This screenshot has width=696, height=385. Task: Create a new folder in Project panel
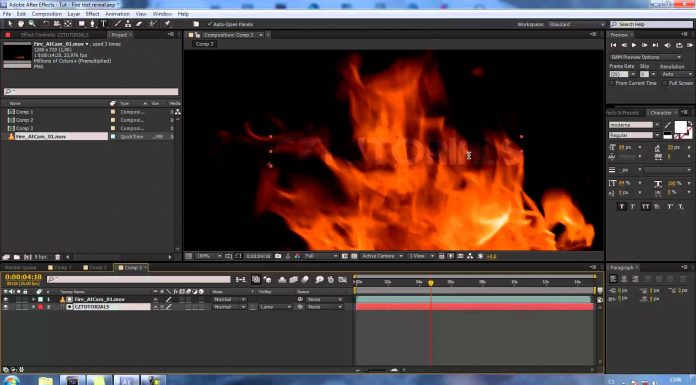click(x=17, y=257)
